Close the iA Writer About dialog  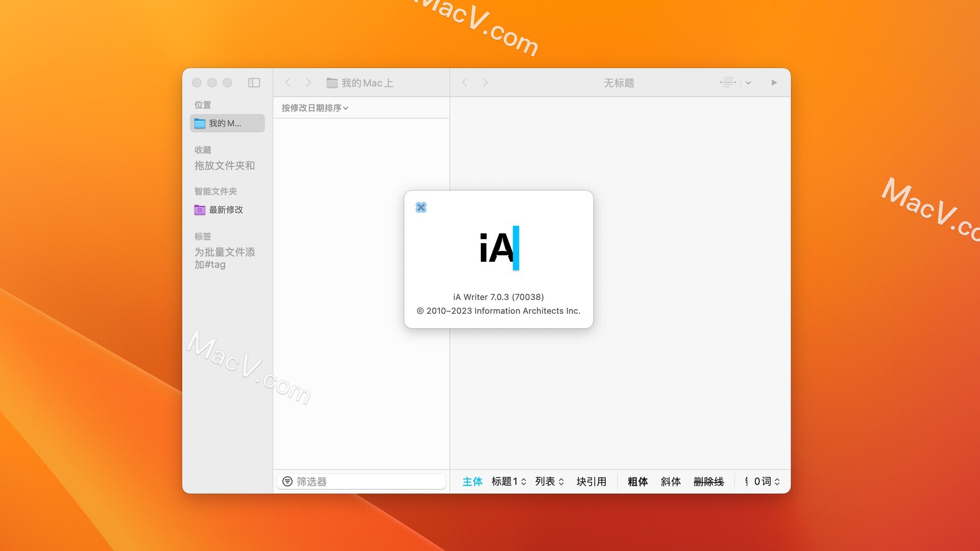[421, 207]
